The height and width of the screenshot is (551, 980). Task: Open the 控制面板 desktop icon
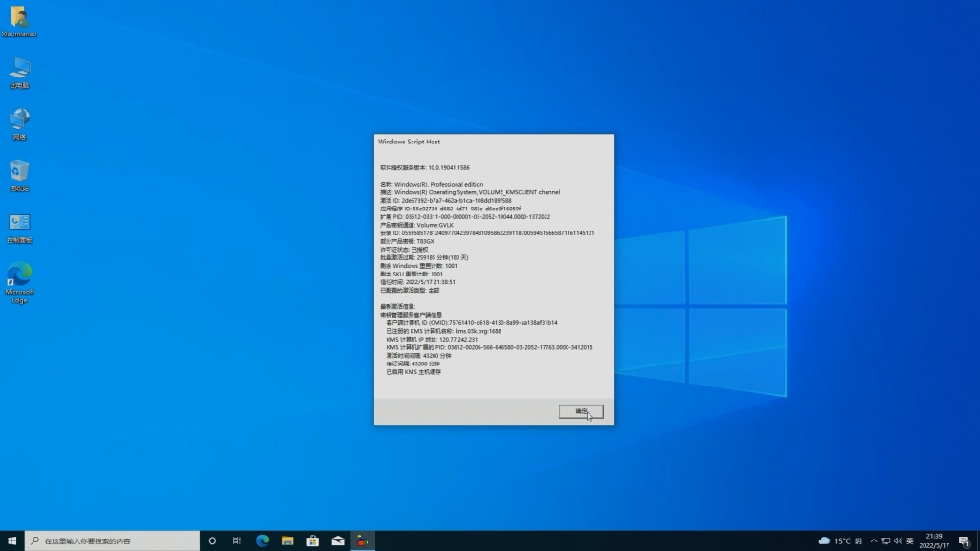(x=19, y=228)
